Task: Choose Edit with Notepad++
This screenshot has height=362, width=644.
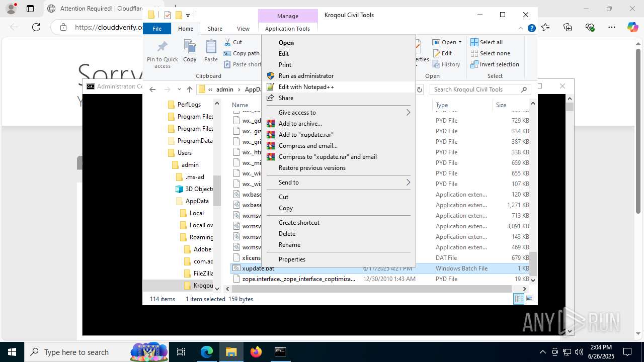Action: click(339, 87)
